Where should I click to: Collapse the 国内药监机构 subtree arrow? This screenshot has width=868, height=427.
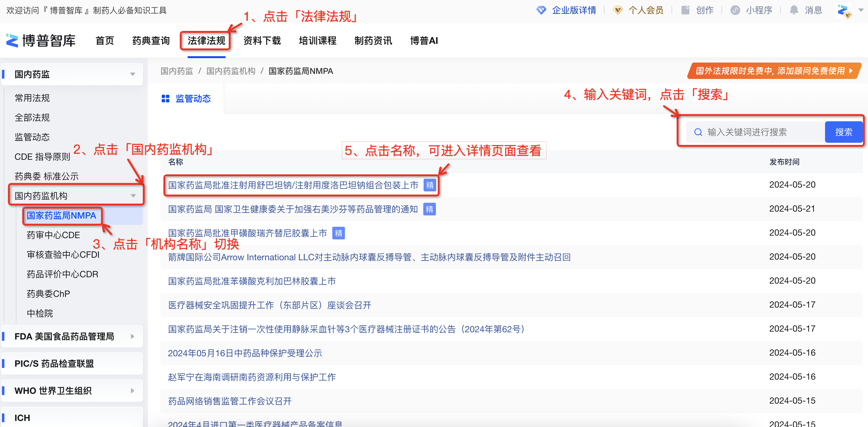(133, 196)
